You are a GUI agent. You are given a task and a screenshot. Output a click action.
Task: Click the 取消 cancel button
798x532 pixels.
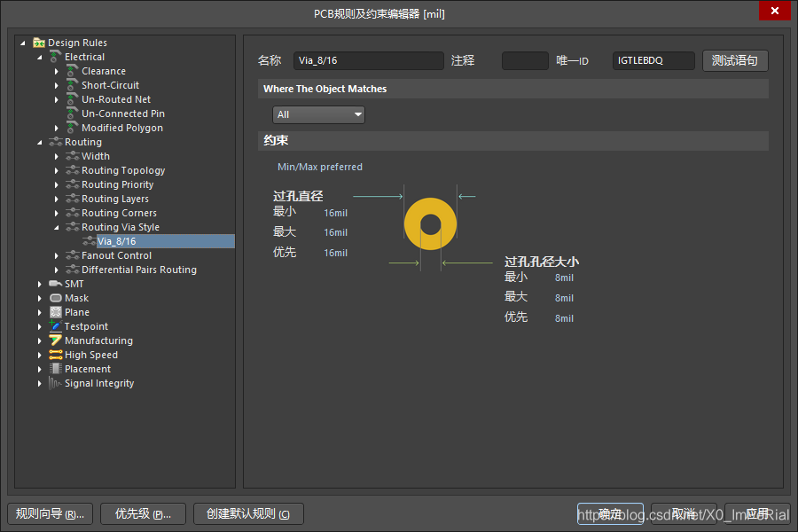[x=684, y=513]
